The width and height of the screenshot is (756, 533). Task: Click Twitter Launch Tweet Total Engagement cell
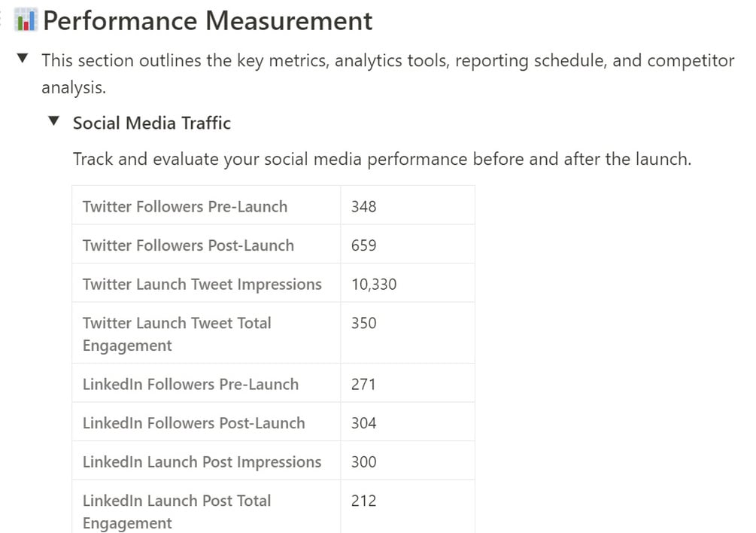(x=206, y=333)
